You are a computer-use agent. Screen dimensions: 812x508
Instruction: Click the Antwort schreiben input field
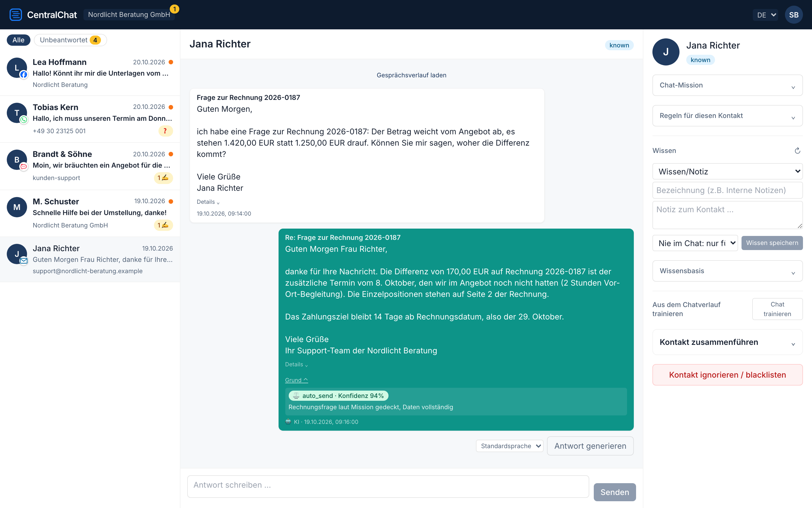388,486
